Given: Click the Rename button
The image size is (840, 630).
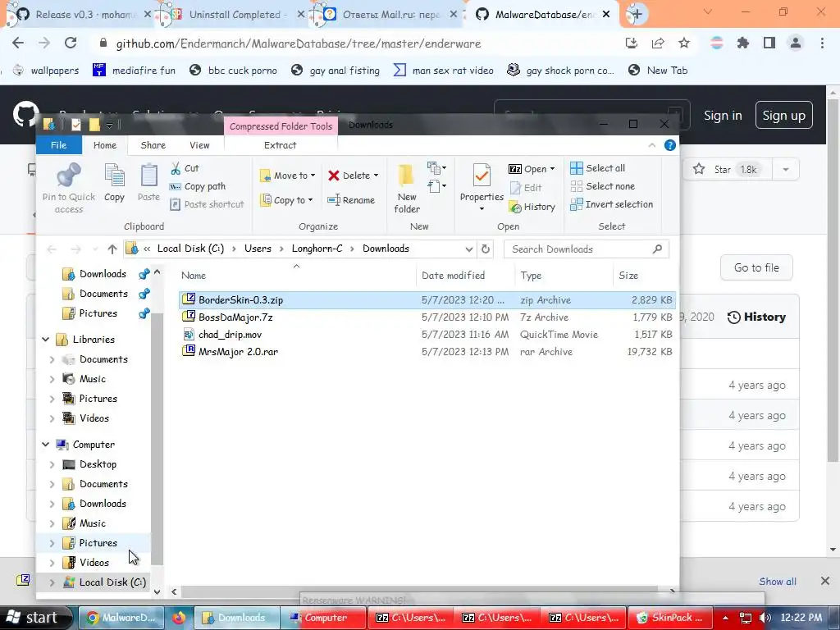Looking at the screenshot, I should (x=351, y=200).
